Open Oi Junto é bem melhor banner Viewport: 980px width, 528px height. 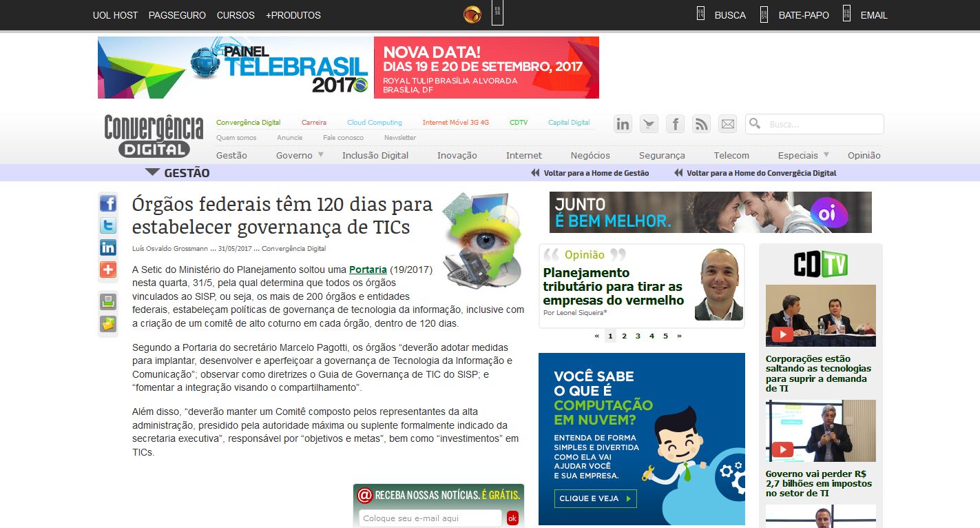click(x=711, y=212)
